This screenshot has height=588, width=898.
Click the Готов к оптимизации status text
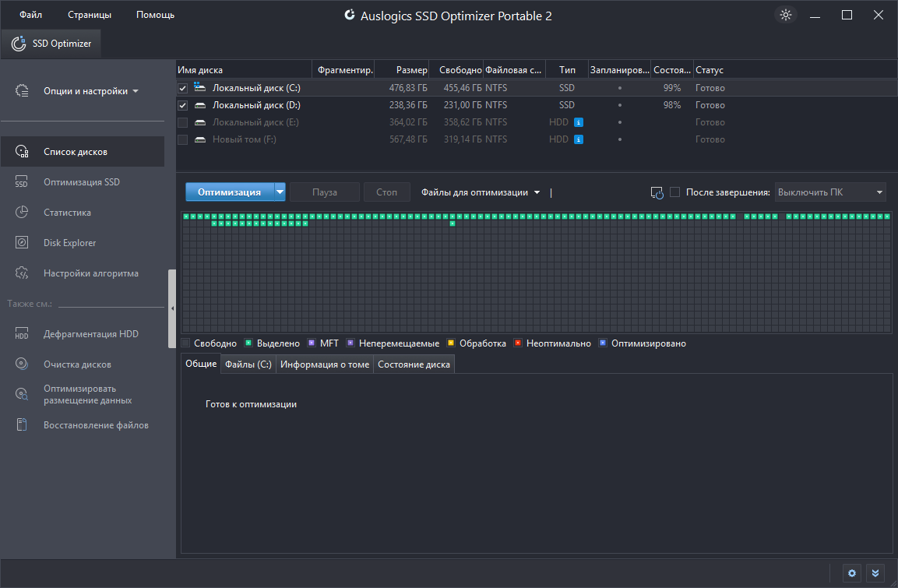pos(251,404)
